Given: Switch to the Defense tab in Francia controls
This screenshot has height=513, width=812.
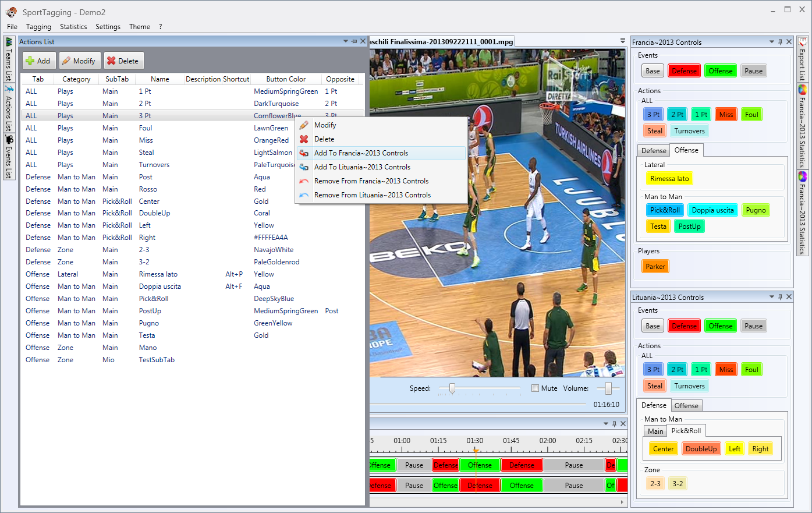Looking at the screenshot, I should 654,150.
